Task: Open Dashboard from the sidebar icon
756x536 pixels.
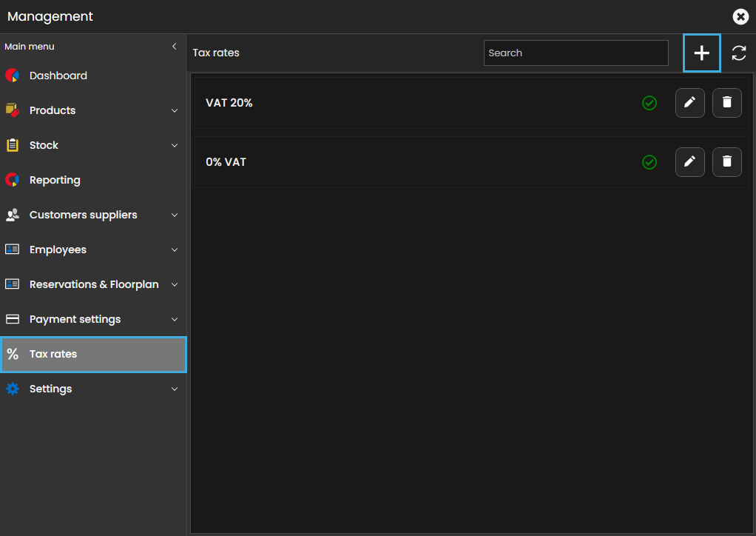Action: point(12,76)
